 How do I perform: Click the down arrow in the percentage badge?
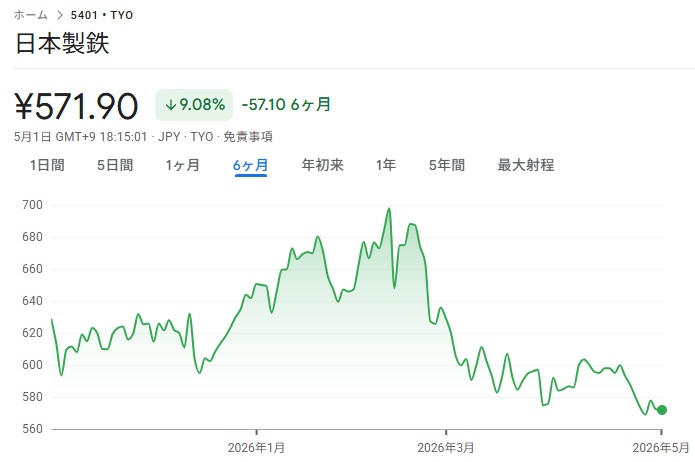[171, 105]
